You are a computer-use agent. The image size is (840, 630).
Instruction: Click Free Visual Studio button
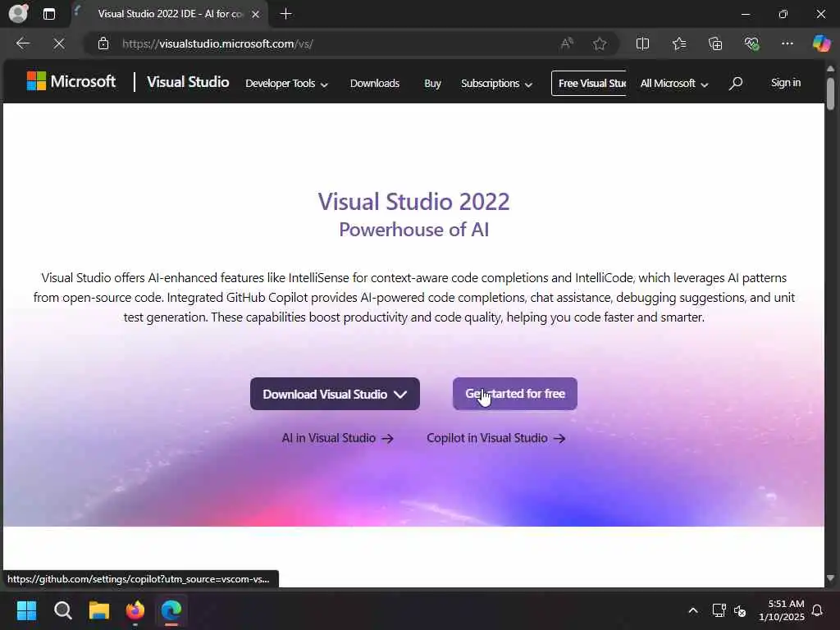point(589,83)
